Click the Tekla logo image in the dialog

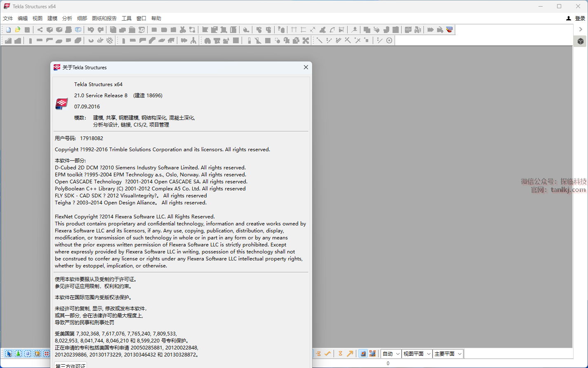pos(62,103)
